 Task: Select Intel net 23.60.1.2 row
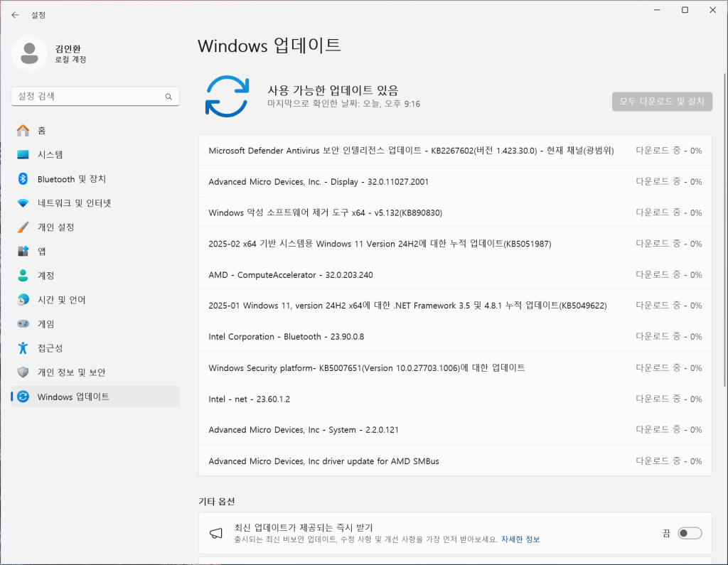455,399
